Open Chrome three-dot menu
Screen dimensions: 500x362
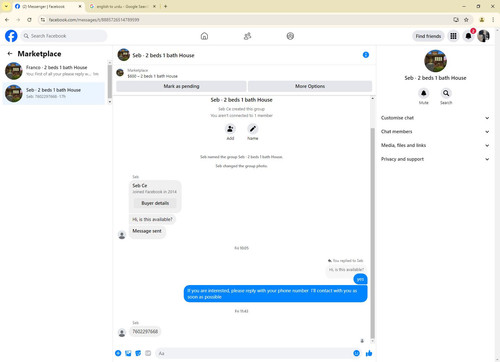(x=493, y=20)
